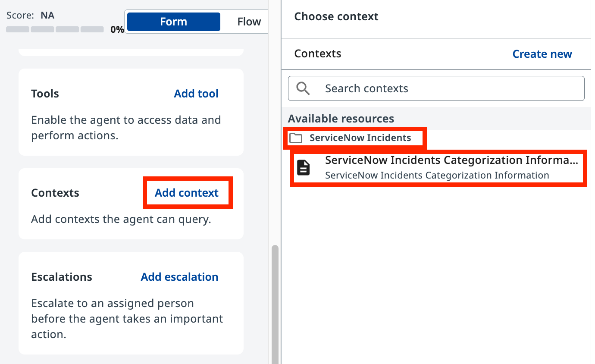The image size is (595, 364).
Task: Click the Available resources heading
Action: (x=341, y=119)
